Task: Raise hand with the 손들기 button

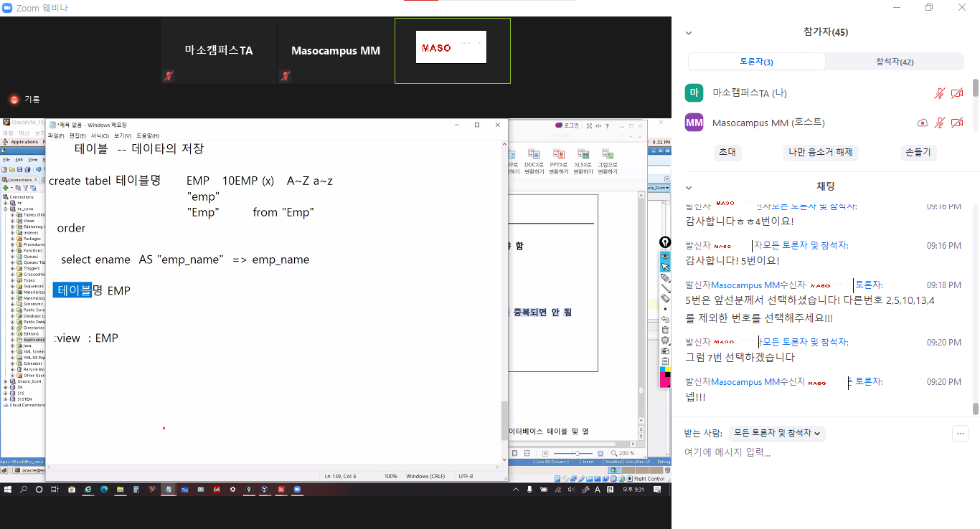Action: click(x=918, y=152)
